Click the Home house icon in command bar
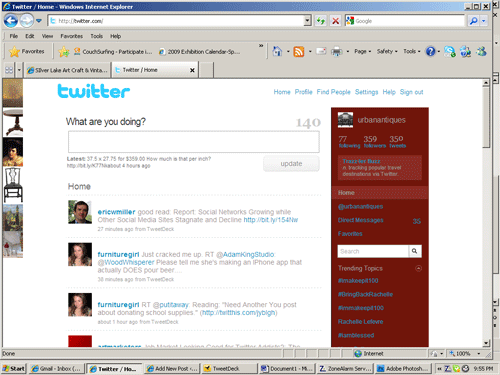Viewport: 500px width, 375px height. tap(277, 51)
